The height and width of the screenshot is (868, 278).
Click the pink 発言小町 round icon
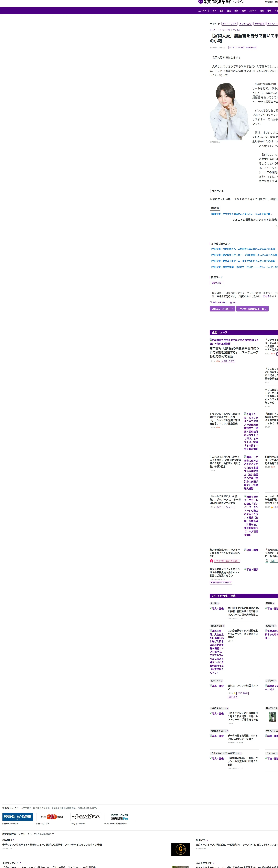[x=212, y=561]
